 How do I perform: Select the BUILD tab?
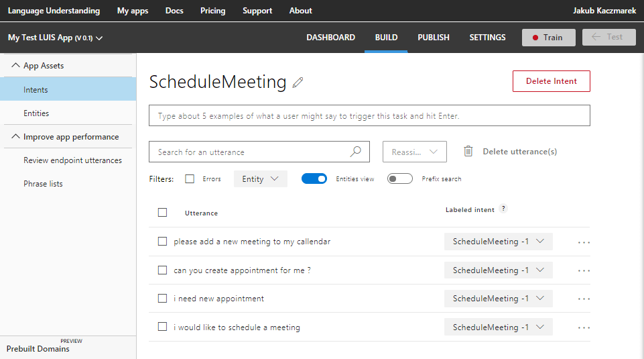click(386, 38)
